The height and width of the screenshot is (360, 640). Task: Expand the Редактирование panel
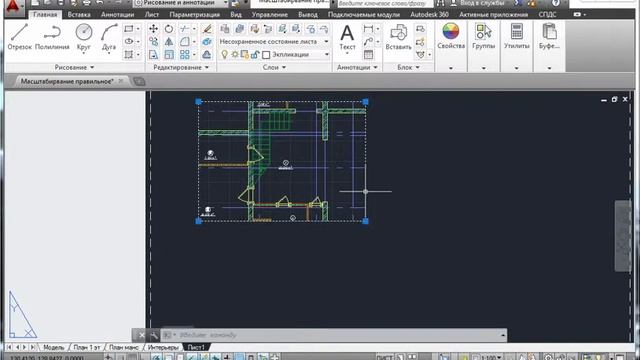(181, 67)
